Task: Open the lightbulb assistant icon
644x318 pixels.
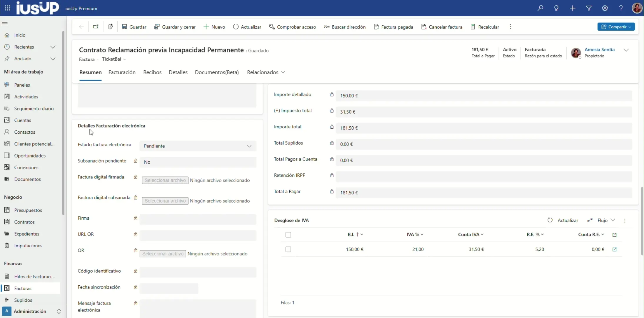Action: (556, 8)
